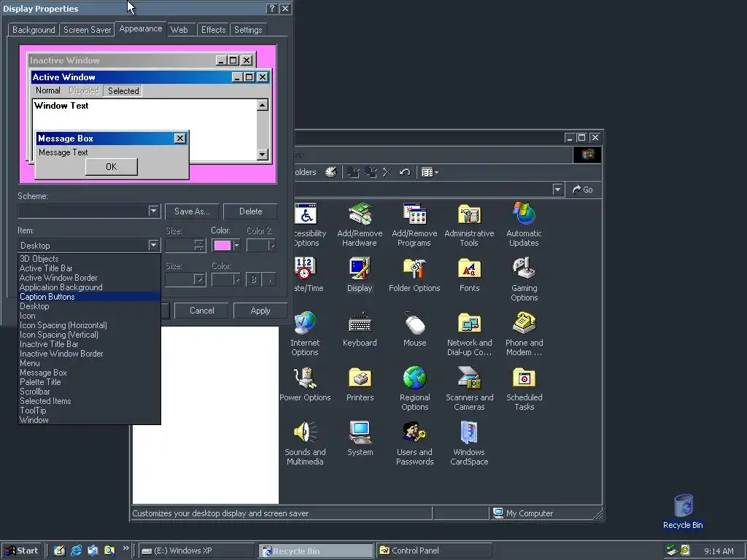Open Folder Options icon

tap(414, 275)
